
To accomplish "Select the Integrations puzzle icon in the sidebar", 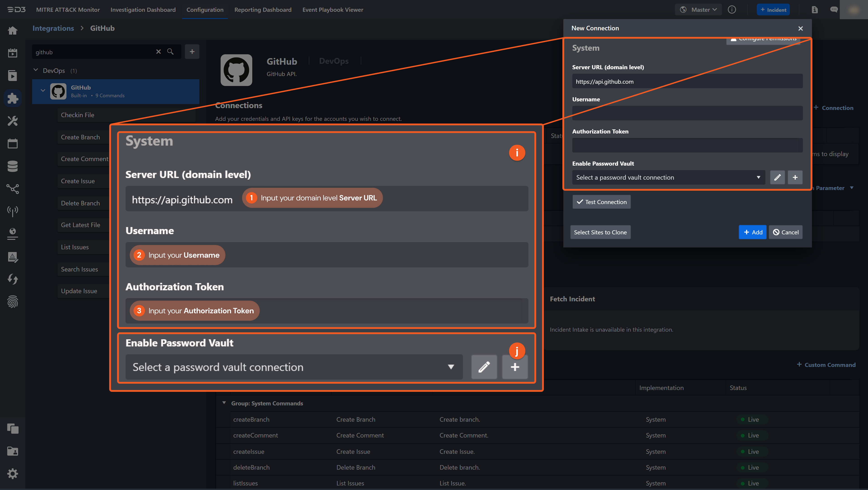I will click(12, 98).
